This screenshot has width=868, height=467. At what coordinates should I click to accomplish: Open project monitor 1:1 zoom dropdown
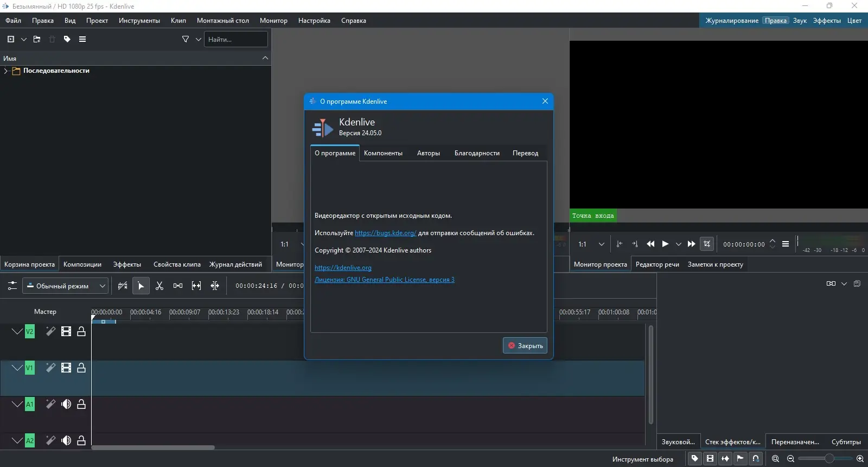point(591,244)
